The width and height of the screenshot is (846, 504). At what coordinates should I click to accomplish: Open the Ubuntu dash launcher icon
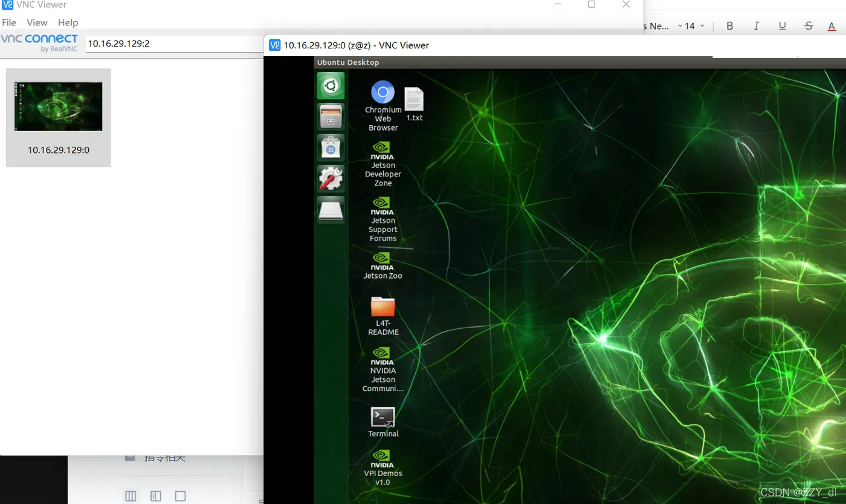[331, 85]
